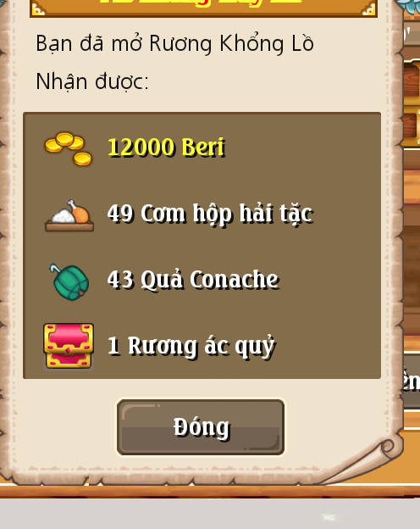Viewport: 420px width, 529px height.
Task: Click the gold coins Beri icon
Action: [x=69, y=148]
